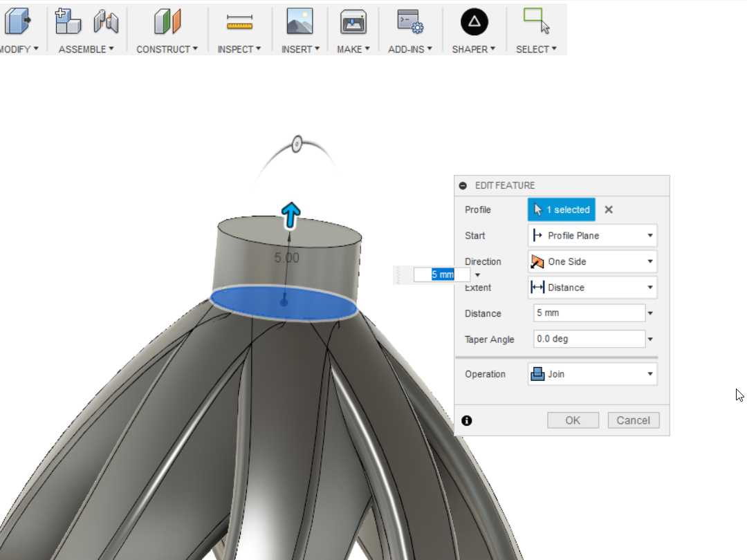This screenshot has height=560, width=747.
Task: Click the info icon in Edit Feature dialog
Action: point(467,420)
